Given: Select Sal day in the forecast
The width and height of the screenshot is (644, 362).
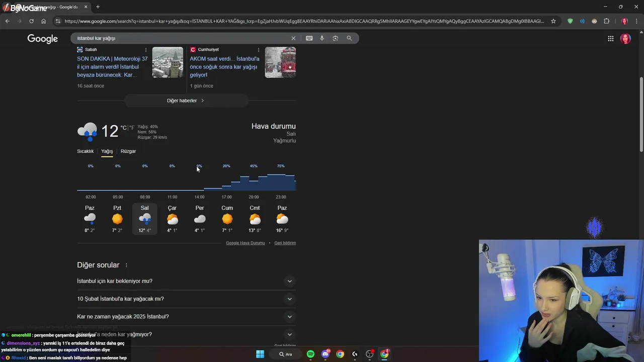Looking at the screenshot, I should 145,219.
